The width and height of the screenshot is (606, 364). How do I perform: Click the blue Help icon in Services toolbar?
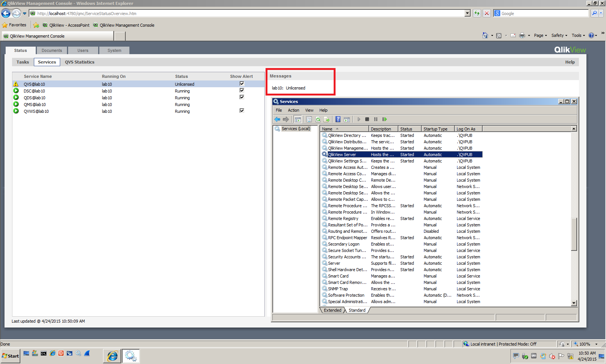tap(338, 120)
